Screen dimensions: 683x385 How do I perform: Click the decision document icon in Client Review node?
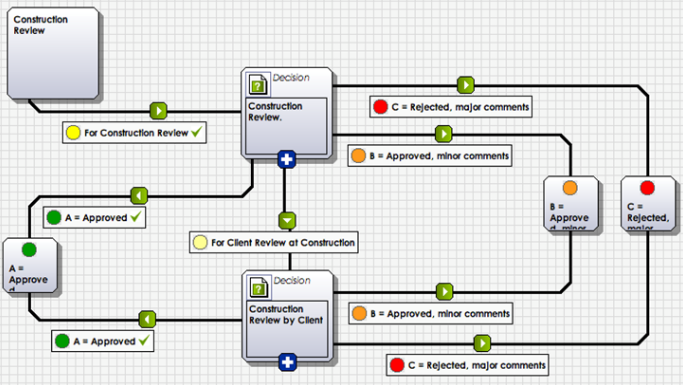click(259, 287)
